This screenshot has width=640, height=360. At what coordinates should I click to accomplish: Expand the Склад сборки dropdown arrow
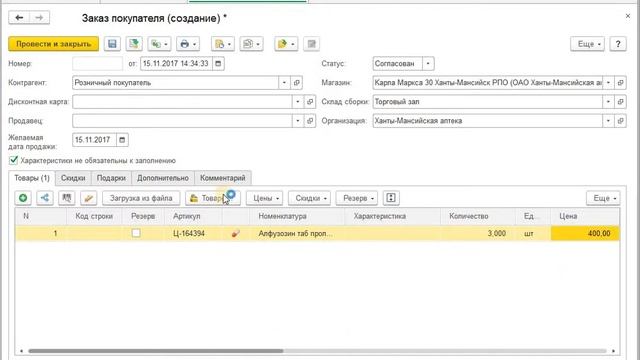608,102
